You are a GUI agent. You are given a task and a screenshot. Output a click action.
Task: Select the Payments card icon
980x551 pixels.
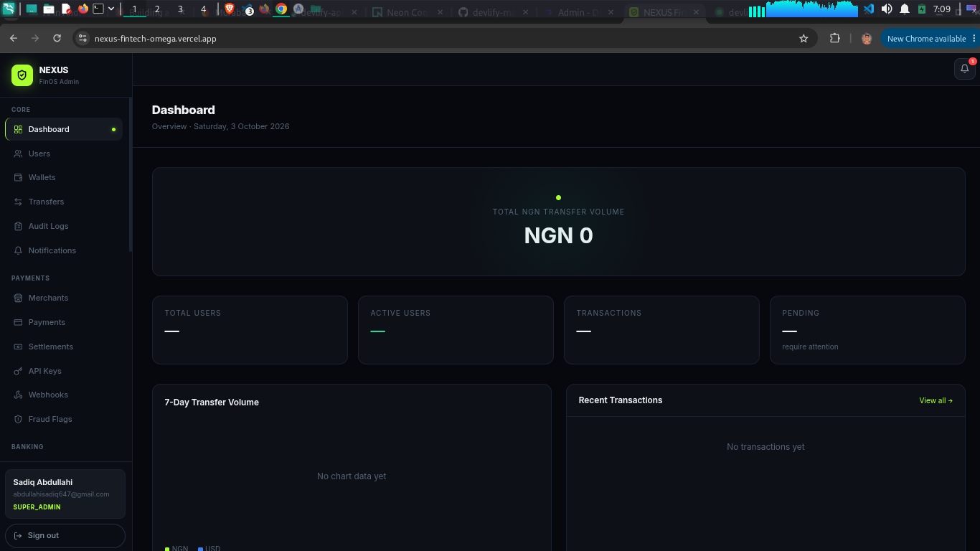pos(19,322)
